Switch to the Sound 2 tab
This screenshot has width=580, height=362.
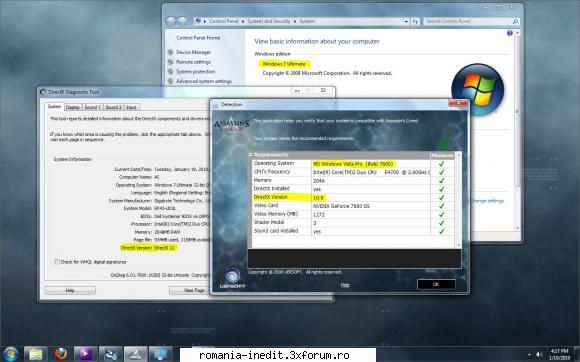[x=113, y=107]
